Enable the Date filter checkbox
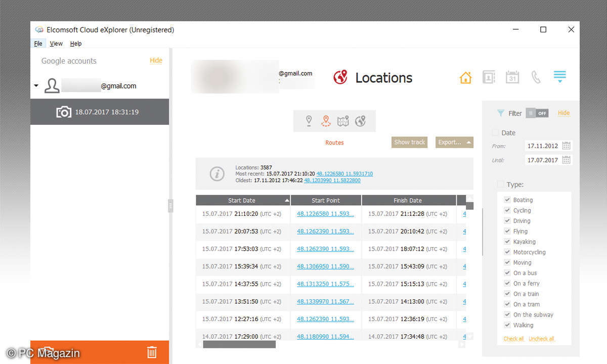The width and height of the screenshot is (607, 364). (x=495, y=132)
